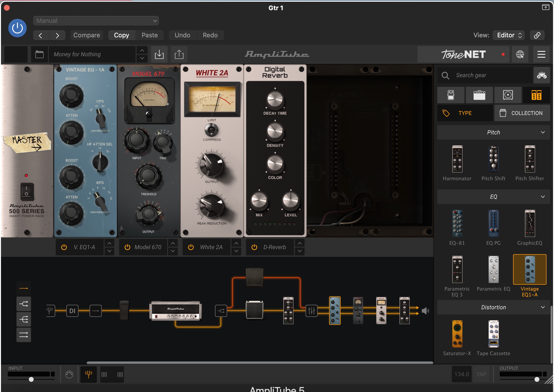Toggle D-Reverb module power

click(254, 247)
